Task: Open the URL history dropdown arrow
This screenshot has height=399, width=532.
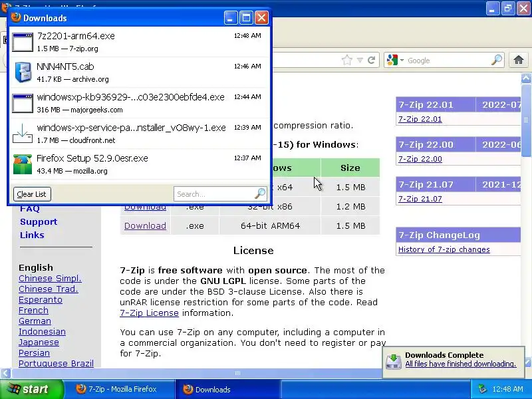Action: [x=360, y=61]
